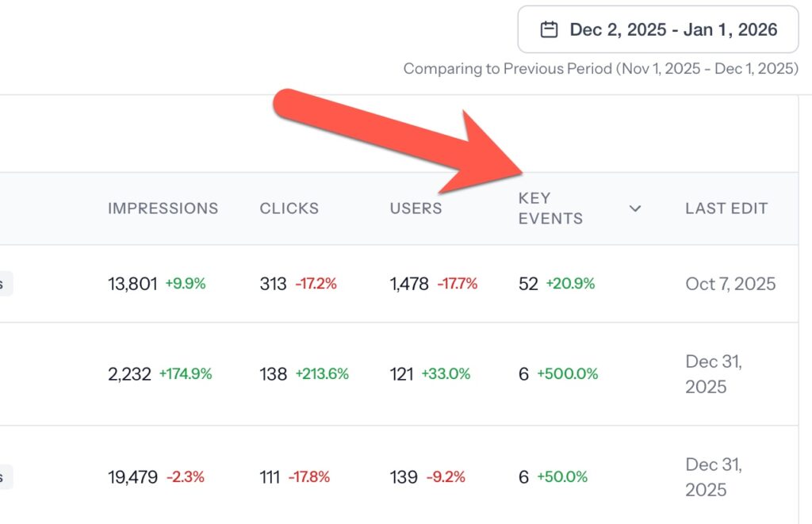Click the 313 clicks value
Image resolution: width=812 pixels, height=524 pixels.
coord(273,284)
